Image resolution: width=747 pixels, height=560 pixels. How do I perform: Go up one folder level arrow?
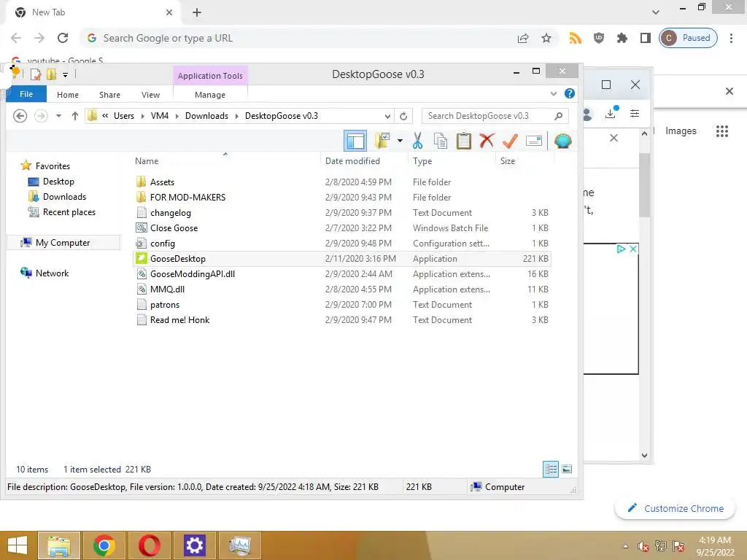(x=75, y=116)
